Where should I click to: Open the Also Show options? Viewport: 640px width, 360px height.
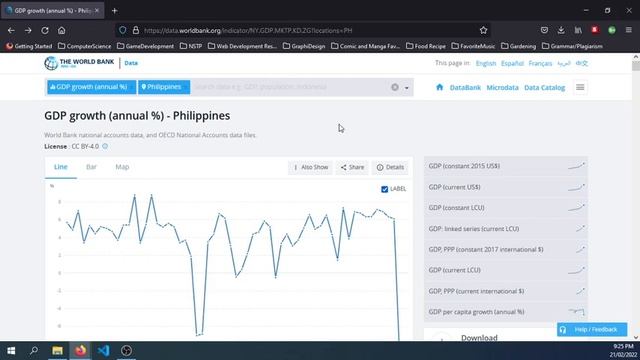[311, 167]
